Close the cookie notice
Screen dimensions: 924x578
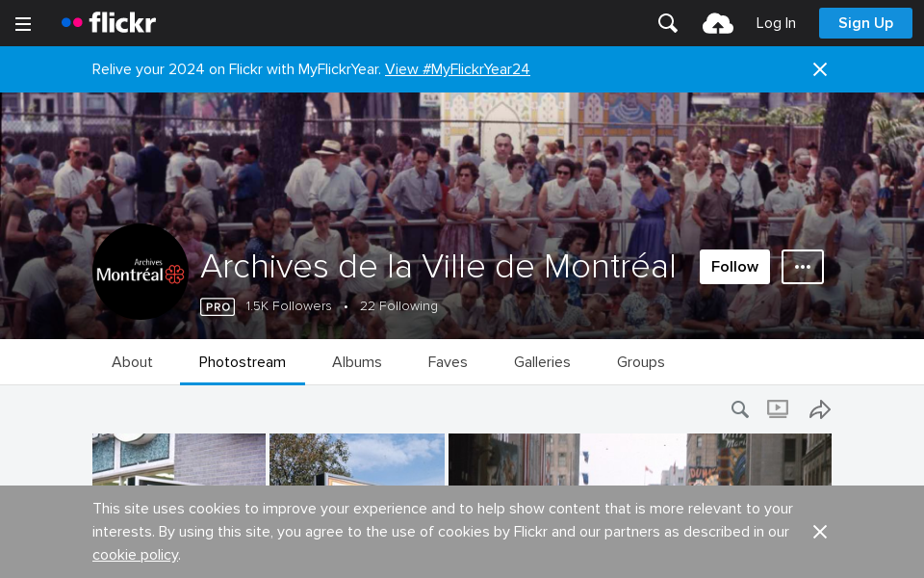(x=820, y=532)
